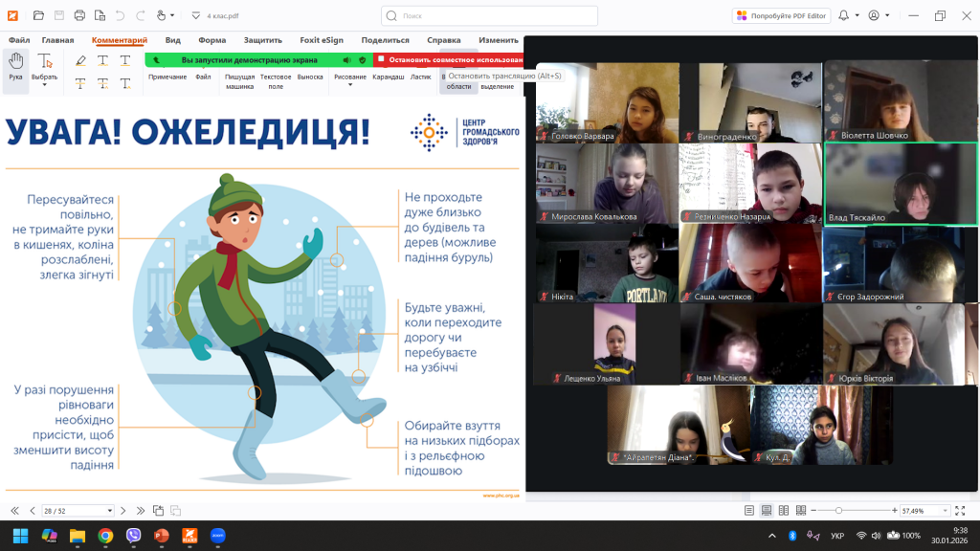
Task: Open PowerPoint from the taskbar
Action: tap(162, 536)
